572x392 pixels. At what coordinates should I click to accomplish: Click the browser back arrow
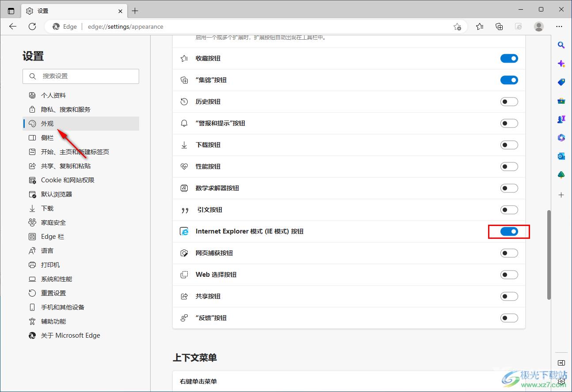tap(13, 26)
